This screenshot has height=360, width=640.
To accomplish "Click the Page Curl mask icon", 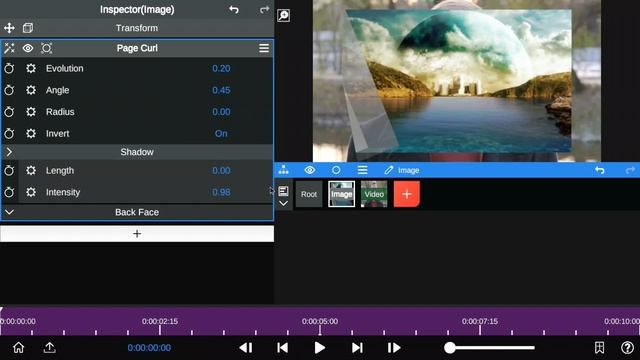I will pyautogui.click(x=47, y=48).
